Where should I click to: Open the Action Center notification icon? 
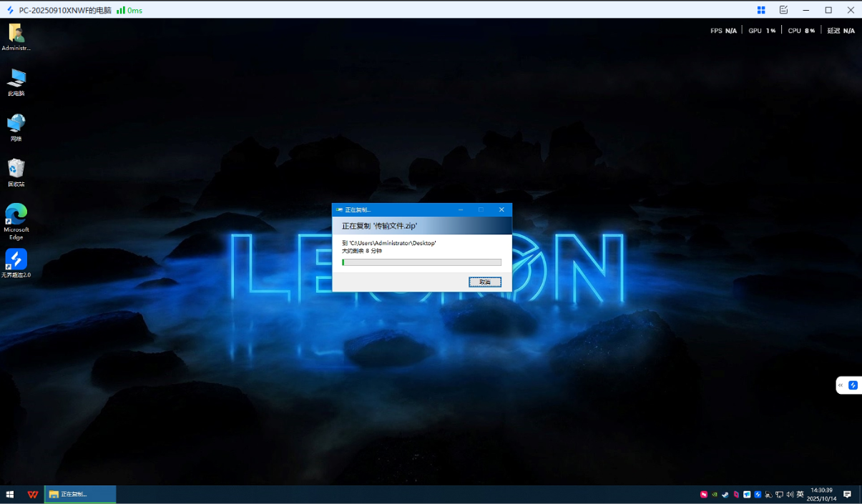[847, 494]
